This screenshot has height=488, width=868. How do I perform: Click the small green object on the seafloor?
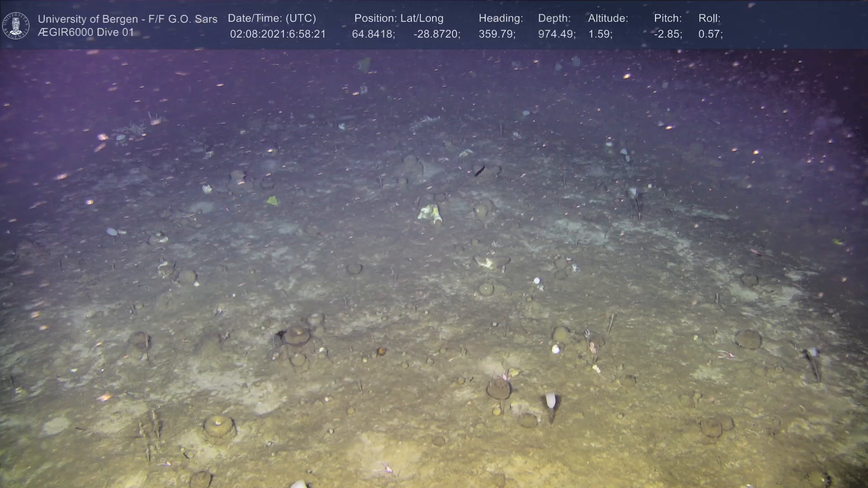(272, 200)
